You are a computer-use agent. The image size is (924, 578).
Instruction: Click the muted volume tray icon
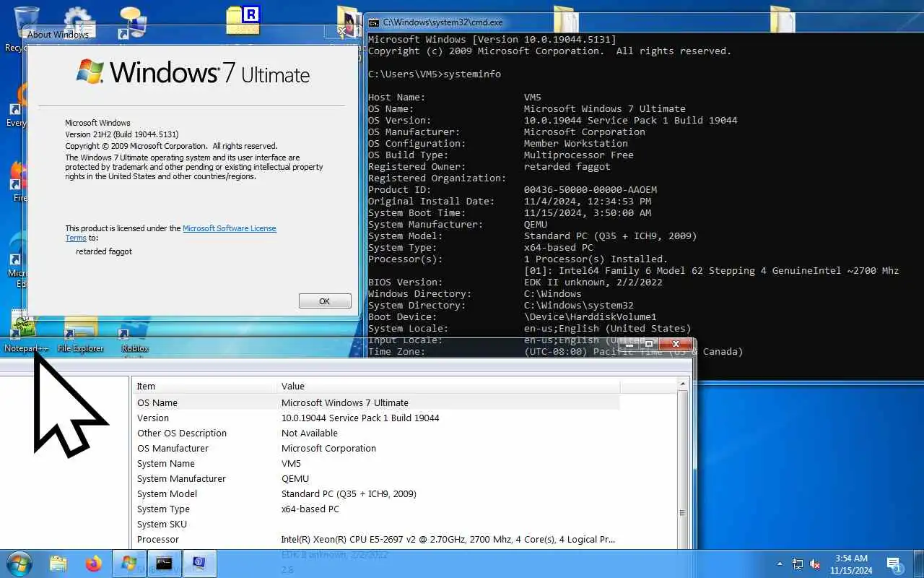pos(815,564)
